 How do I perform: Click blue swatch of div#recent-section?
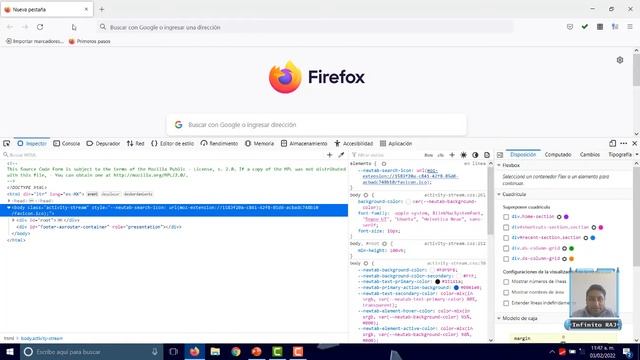(593, 238)
